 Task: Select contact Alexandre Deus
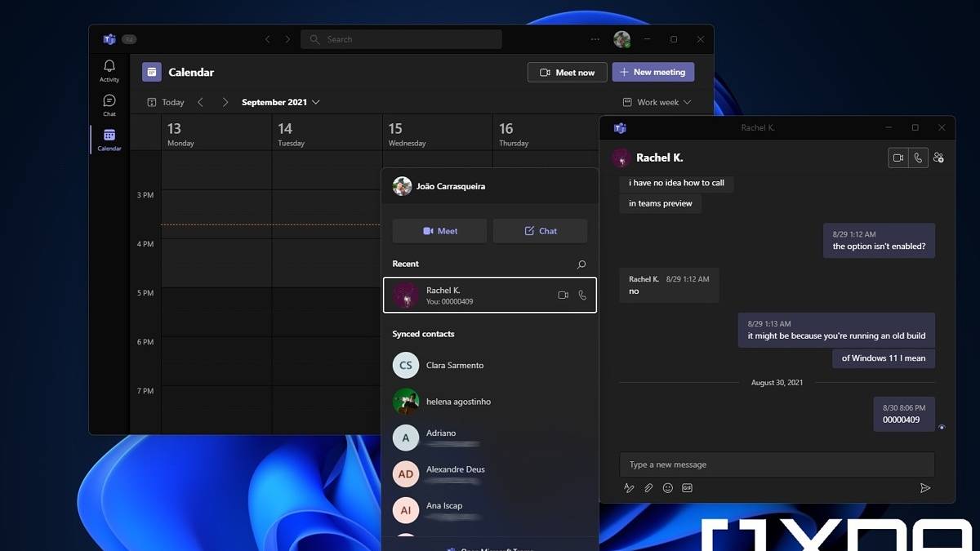tap(490, 473)
